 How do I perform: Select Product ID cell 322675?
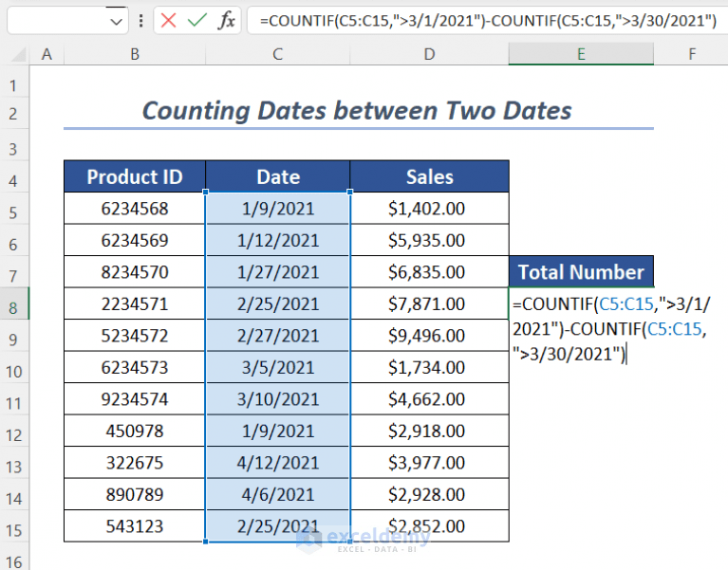tap(135, 463)
